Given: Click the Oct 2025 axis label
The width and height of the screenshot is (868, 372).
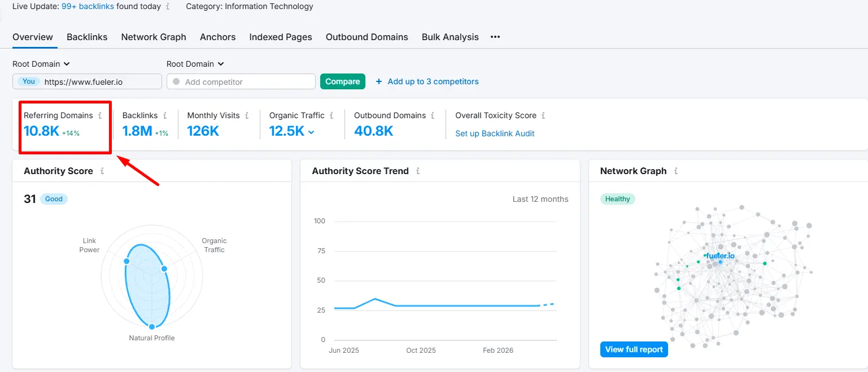Looking at the screenshot, I should 421,351.
